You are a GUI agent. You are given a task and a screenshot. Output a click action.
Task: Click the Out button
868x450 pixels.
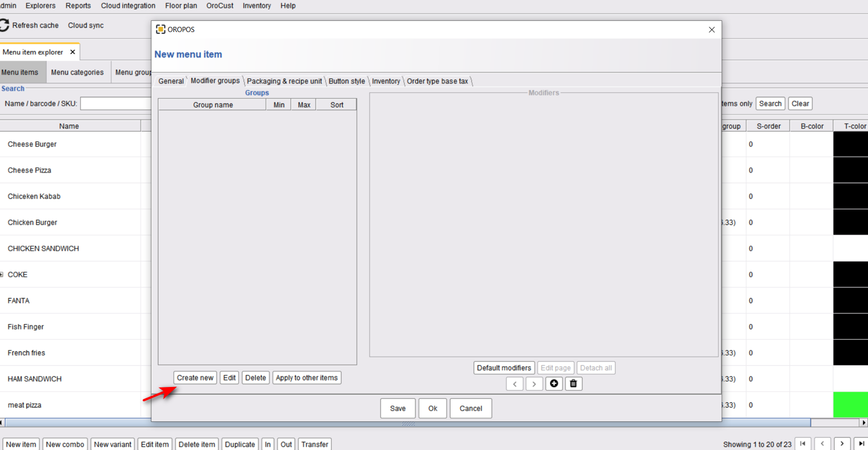click(286, 444)
